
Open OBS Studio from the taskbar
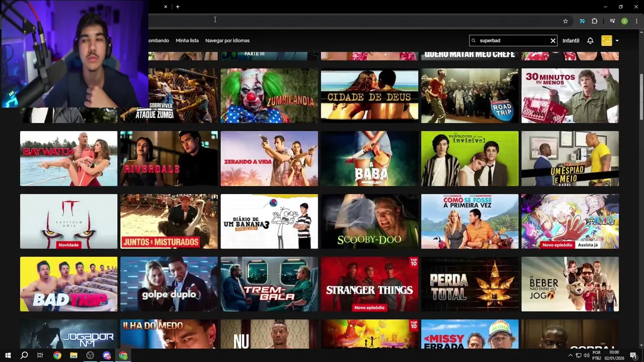(90, 355)
